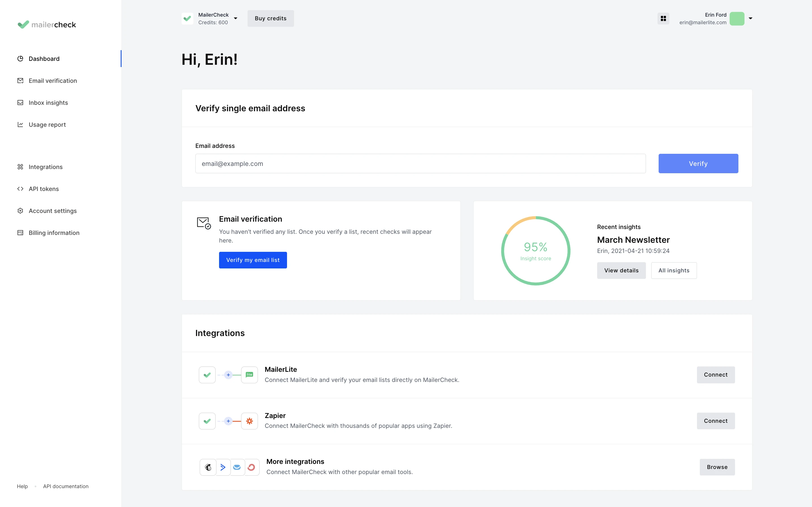Viewport: 812px width, 507px height.
Task: Click the Mailchimp icon in More integrations
Action: coord(208,467)
